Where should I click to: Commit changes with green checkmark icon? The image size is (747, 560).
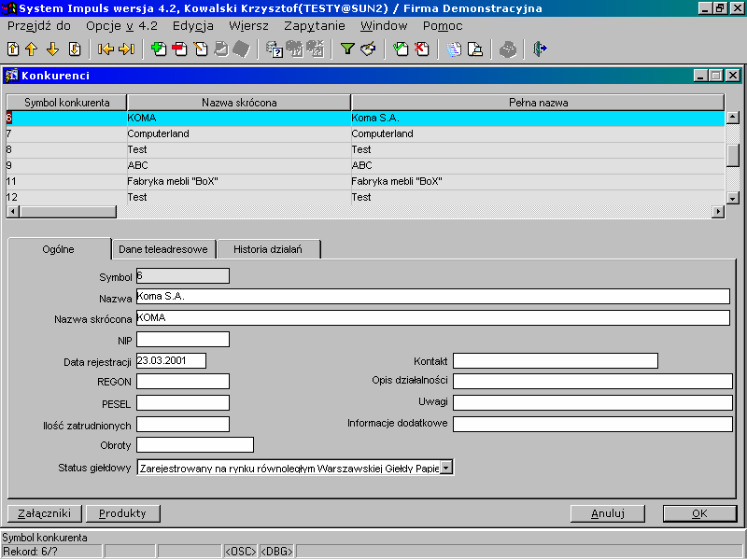pyautogui.click(x=401, y=49)
